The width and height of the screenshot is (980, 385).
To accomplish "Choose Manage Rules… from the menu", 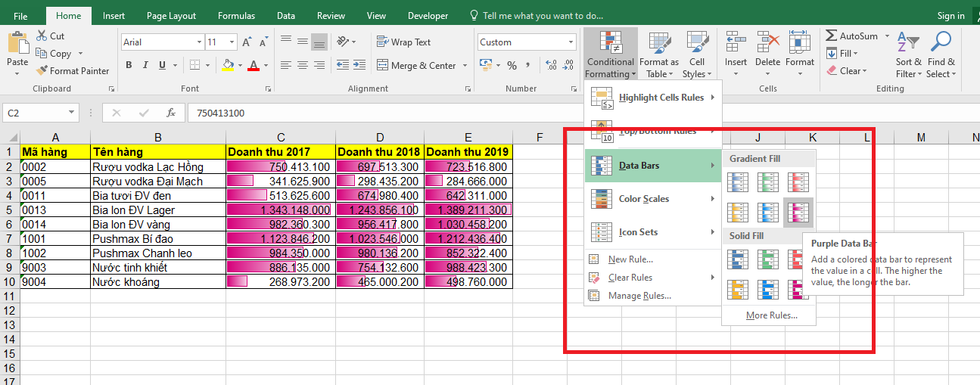I will point(639,296).
